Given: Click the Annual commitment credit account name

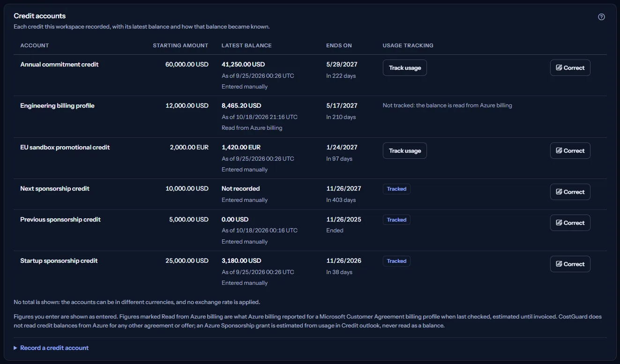Looking at the screenshot, I should pyautogui.click(x=60, y=65).
